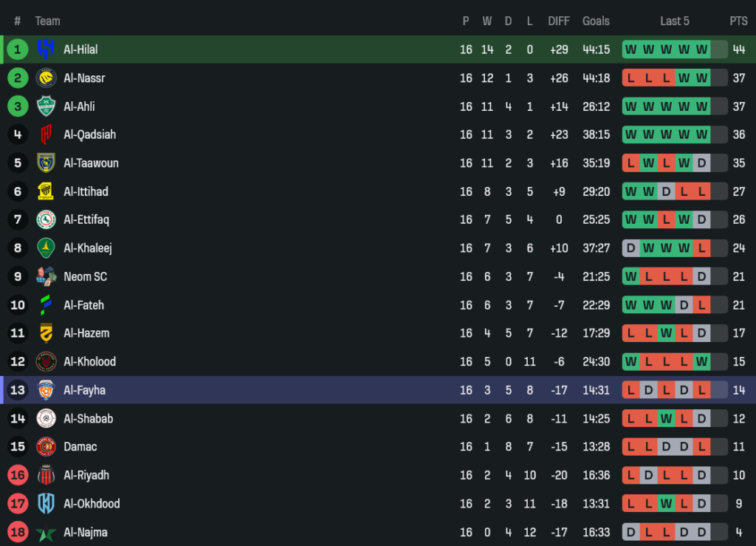Open the Al-Shabab team link
Viewport: 756px width, 546px height.
tap(88, 418)
